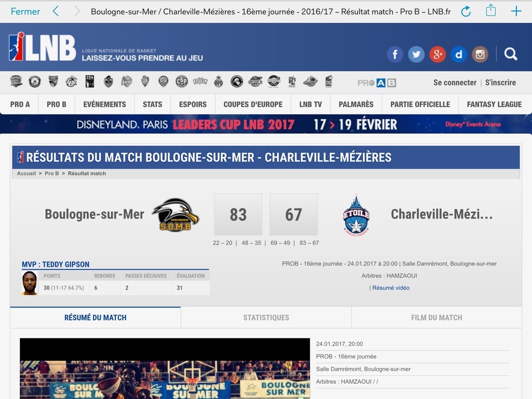Click the truncated Charleville-Mézi... team name
This screenshot has width=532, height=399.
pos(442,214)
